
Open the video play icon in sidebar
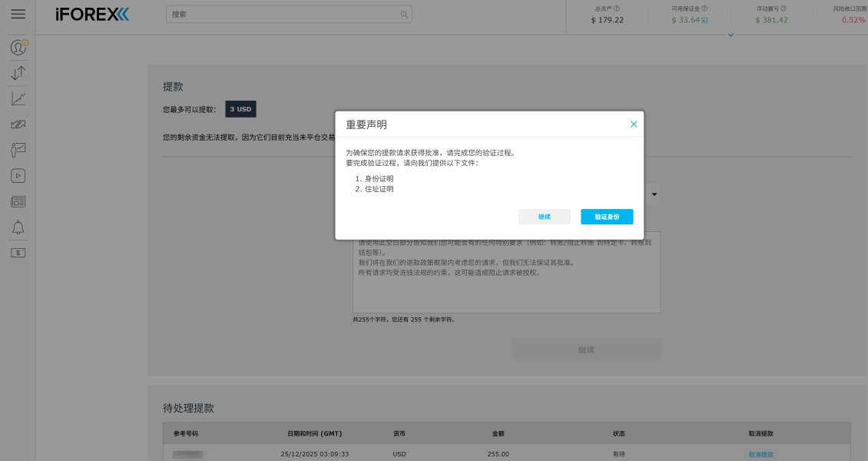(18, 176)
